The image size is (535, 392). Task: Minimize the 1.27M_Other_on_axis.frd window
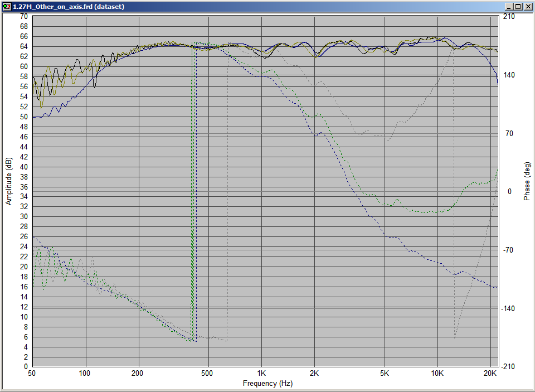[x=510, y=7]
